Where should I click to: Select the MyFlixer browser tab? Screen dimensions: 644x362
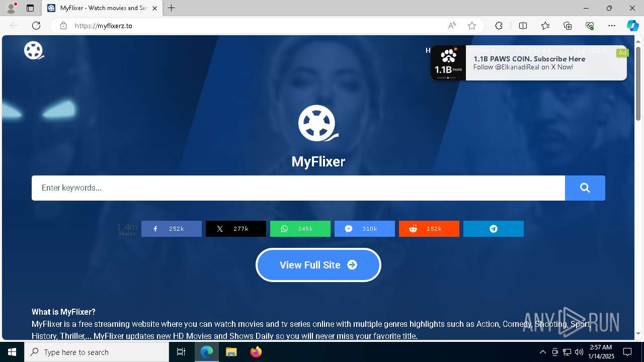tap(103, 8)
